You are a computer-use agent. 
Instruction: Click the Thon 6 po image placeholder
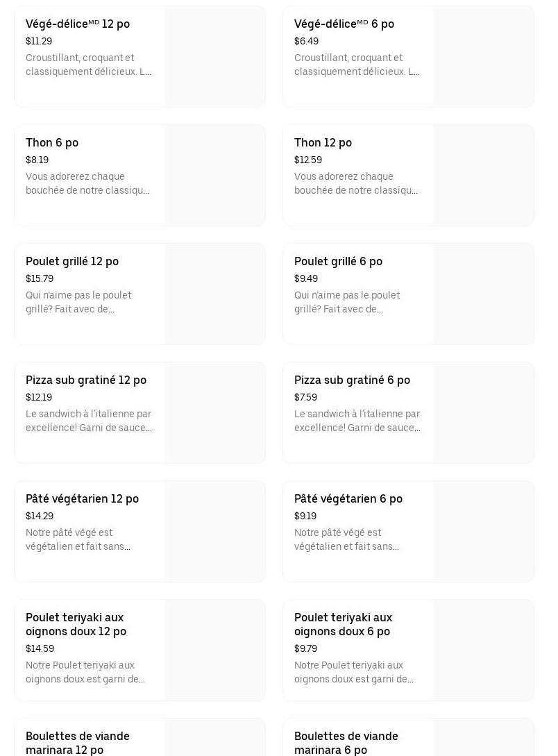215,176
